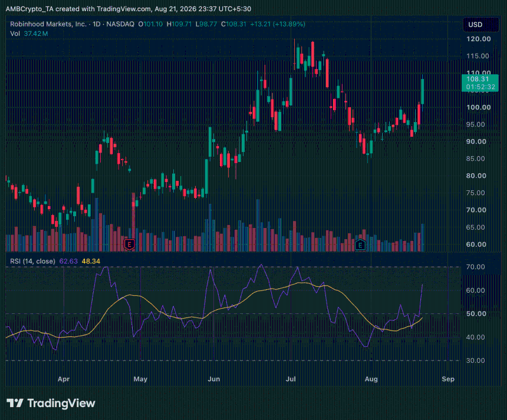Open the USD currency selector
This screenshot has height=420, width=507.
tap(481, 25)
